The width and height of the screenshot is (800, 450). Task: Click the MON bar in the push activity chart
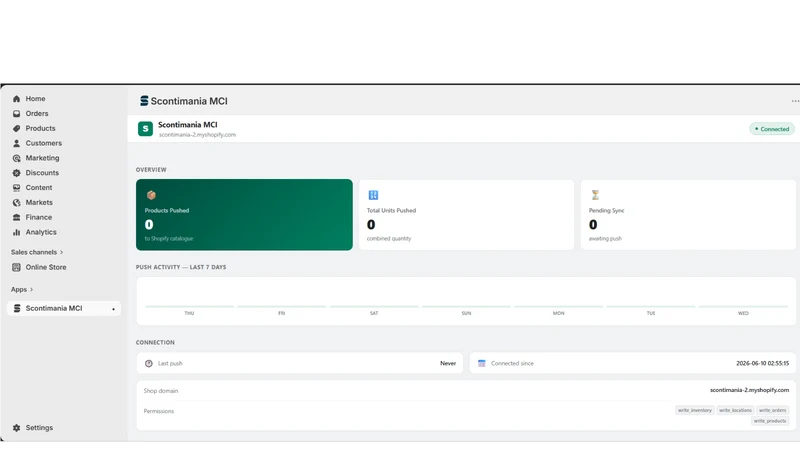tap(559, 307)
